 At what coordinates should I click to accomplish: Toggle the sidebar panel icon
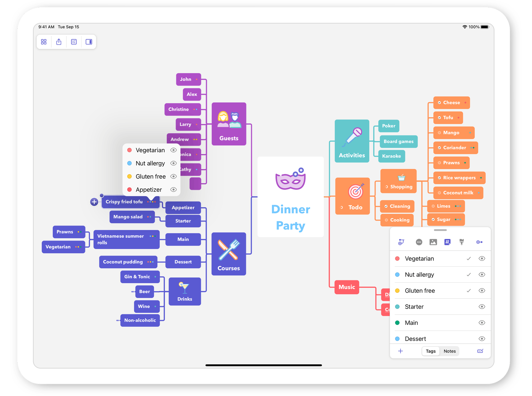89,42
